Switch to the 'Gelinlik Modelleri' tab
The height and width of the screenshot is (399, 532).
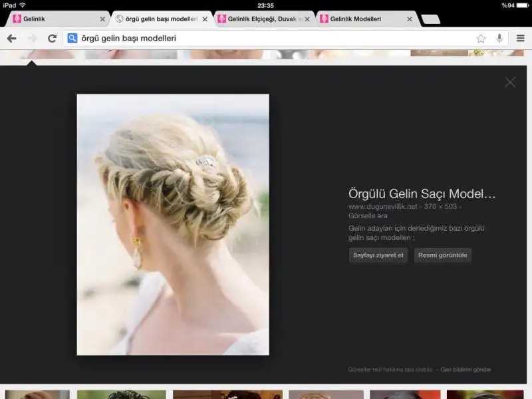(x=359, y=19)
